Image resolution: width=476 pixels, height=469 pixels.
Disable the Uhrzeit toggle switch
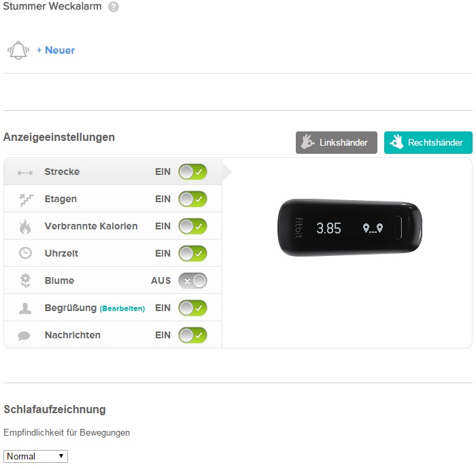coord(192,253)
